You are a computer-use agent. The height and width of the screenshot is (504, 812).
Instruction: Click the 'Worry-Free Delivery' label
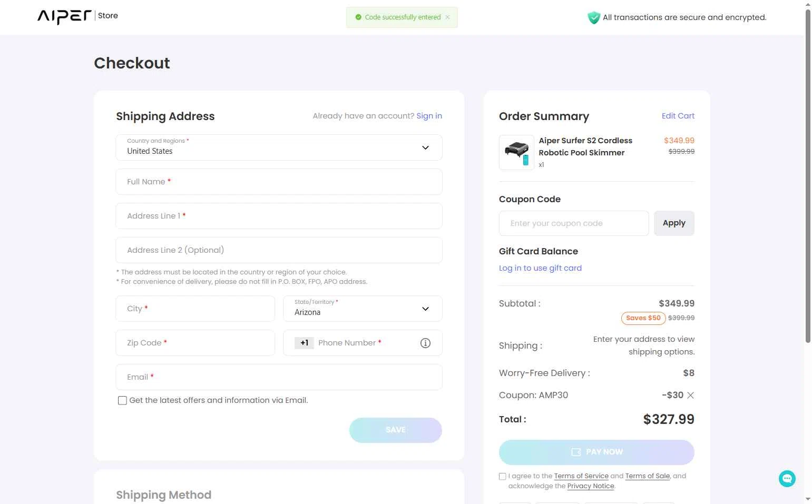pos(544,373)
